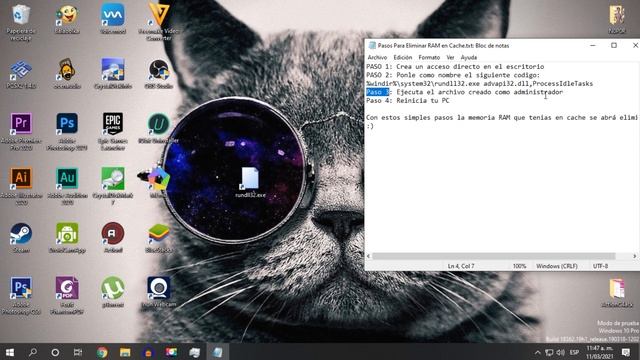Image resolution: width=640 pixels, height=360 pixels.
Task: Open Adobe Photoshop CS6 shortcut
Action: (x=21, y=296)
